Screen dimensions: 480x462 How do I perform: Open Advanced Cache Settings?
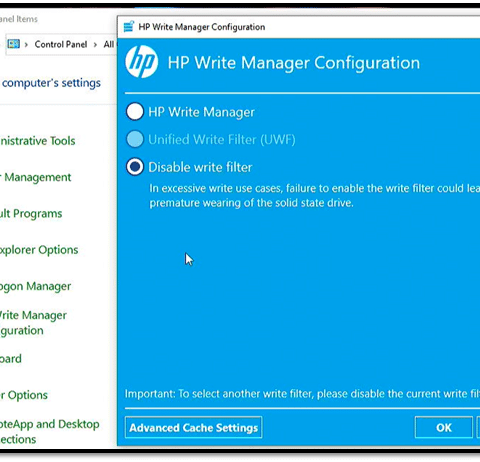(193, 427)
